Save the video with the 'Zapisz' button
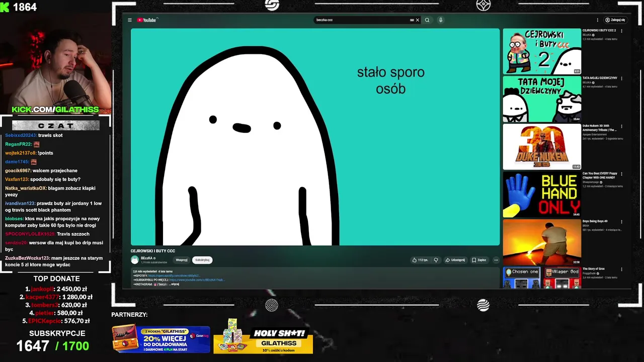This screenshot has height=362, width=644. click(479, 260)
